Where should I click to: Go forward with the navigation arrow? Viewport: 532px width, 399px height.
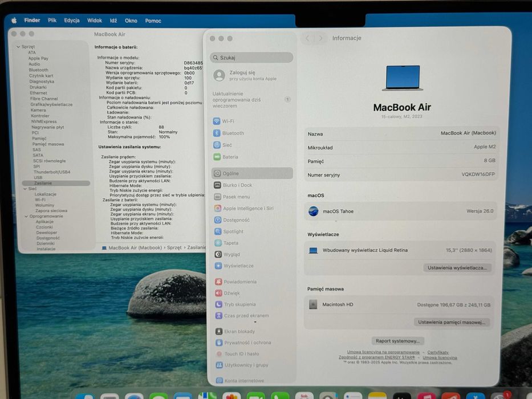click(320, 38)
